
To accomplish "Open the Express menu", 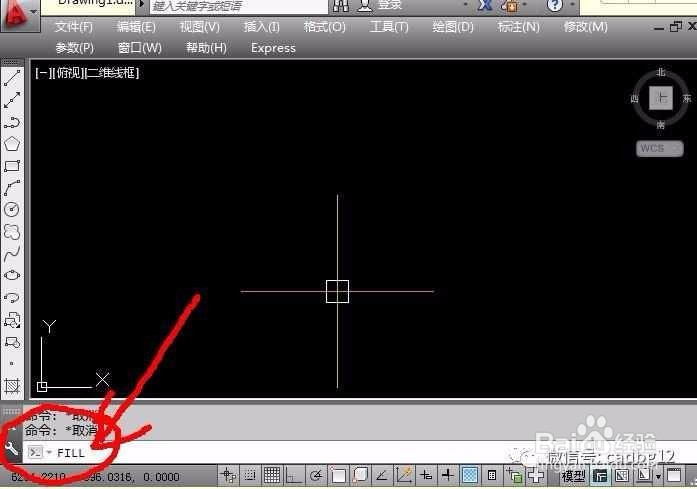I will (273, 48).
